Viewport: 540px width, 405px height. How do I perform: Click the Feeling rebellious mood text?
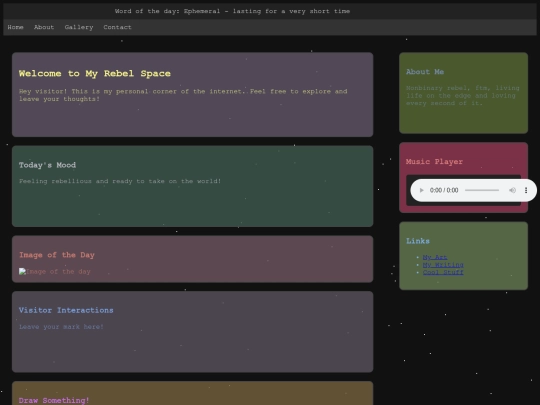(x=120, y=181)
